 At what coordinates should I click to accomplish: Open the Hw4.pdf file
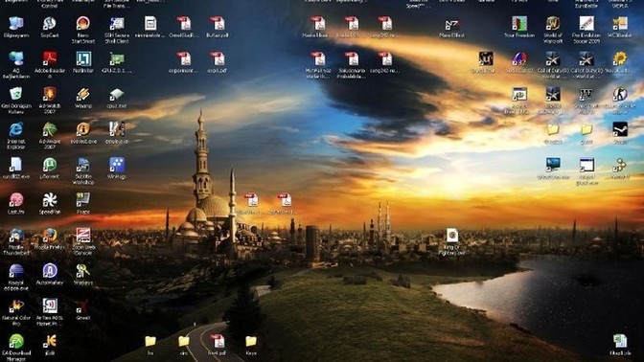pos(218,341)
